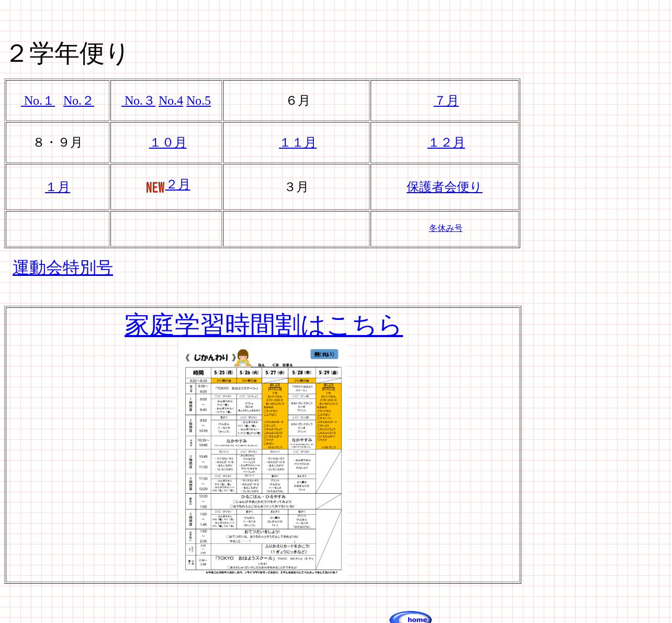The width and height of the screenshot is (672, 623).
Task: Open 家庭学習時間割はこちら link
Action: coord(263,325)
